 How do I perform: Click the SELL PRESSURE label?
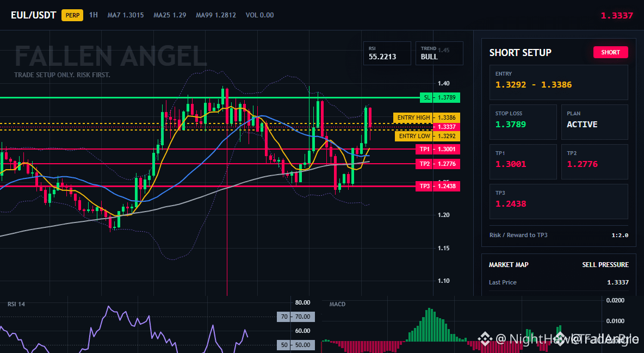coord(605,265)
